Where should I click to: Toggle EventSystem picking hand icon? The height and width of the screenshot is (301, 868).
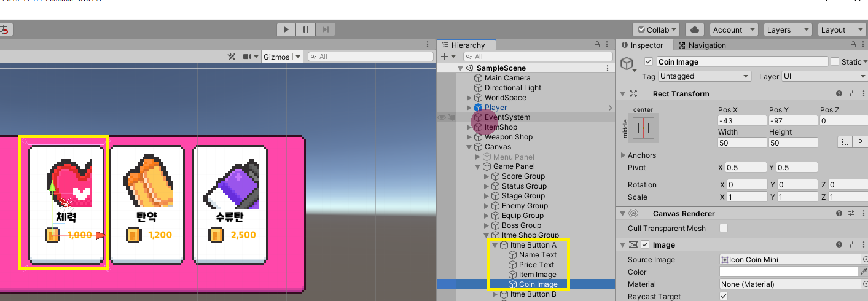pyautogui.click(x=452, y=117)
